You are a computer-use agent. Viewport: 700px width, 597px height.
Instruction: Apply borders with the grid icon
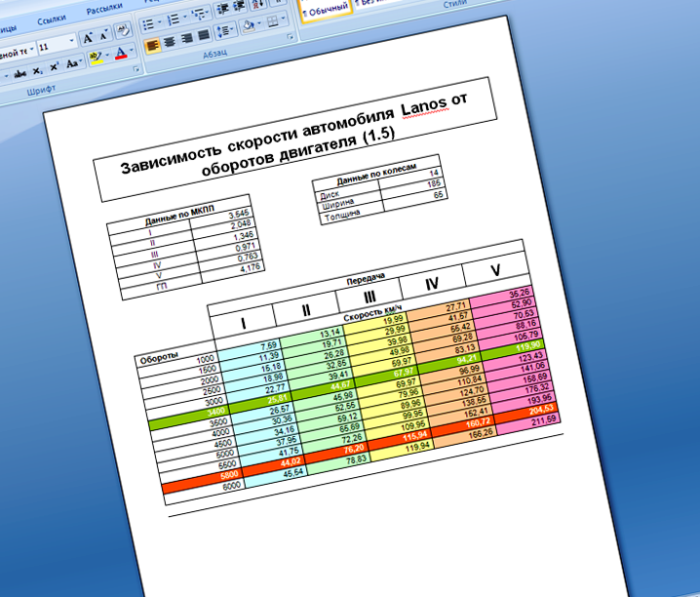(272, 21)
